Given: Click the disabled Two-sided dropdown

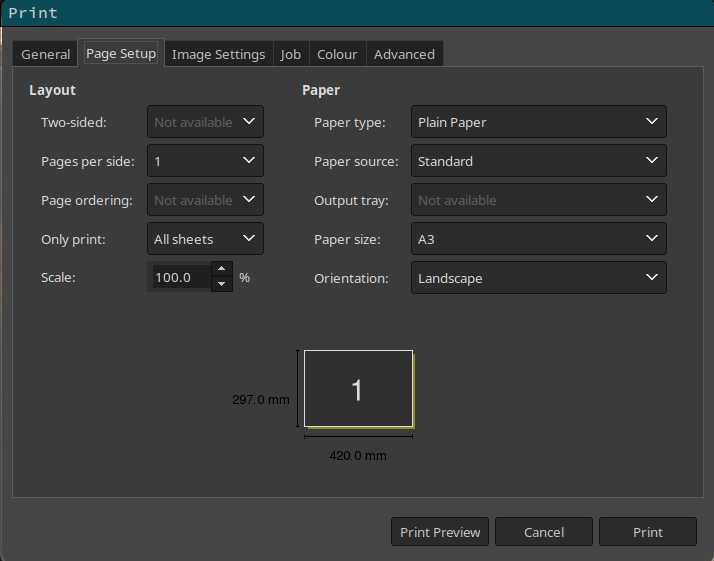Looking at the screenshot, I should 205,122.
